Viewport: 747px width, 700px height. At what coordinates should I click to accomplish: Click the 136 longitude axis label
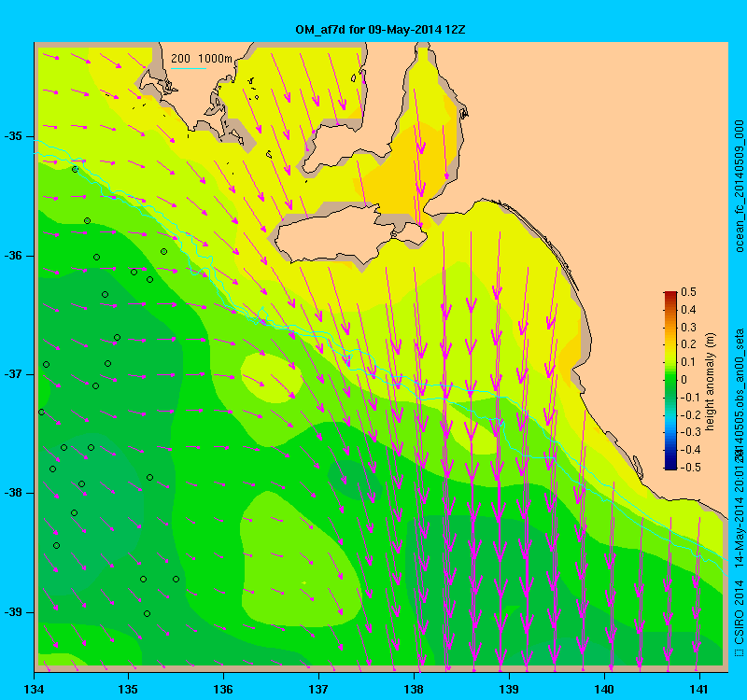click(223, 690)
